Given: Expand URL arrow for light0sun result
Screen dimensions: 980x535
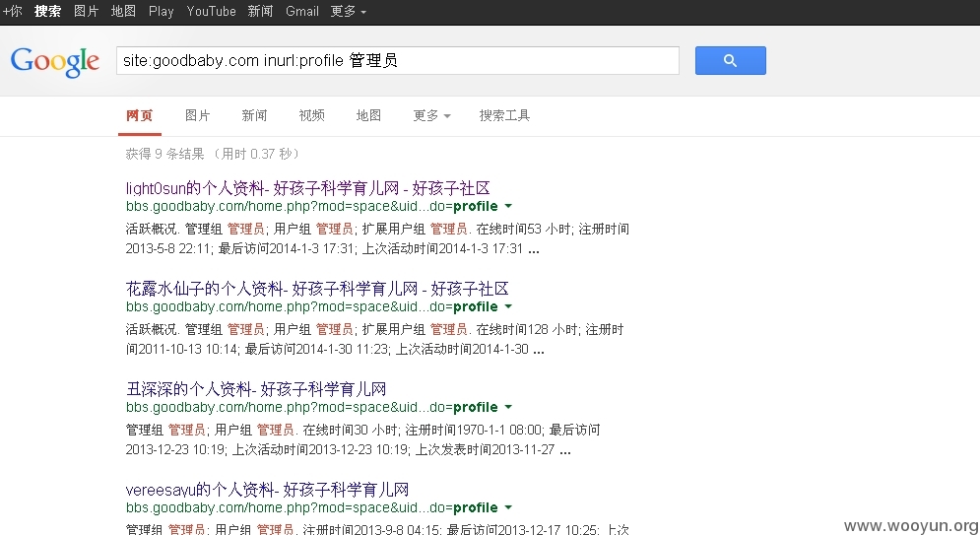Looking at the screenshot, I should [508, 206].
